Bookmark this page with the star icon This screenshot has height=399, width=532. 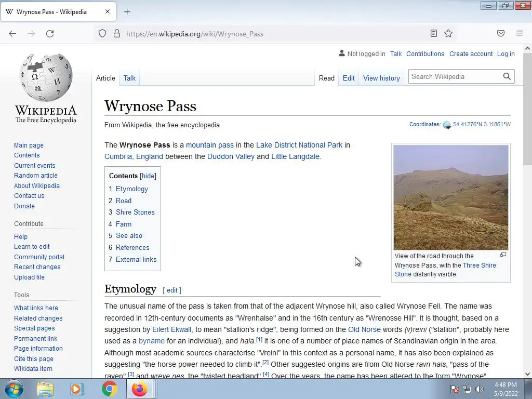coord(448,33)
